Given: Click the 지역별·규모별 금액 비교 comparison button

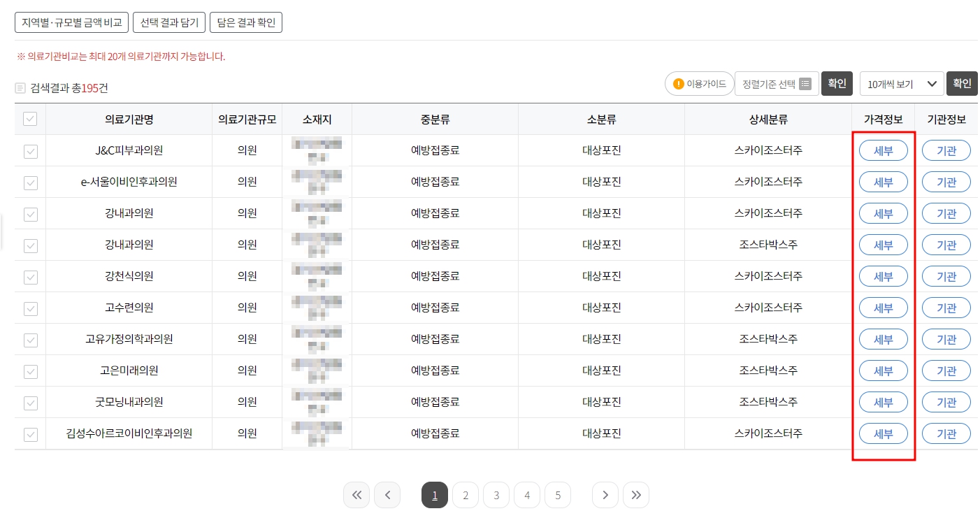Looking at the screenshot, I should click(71, 22).
